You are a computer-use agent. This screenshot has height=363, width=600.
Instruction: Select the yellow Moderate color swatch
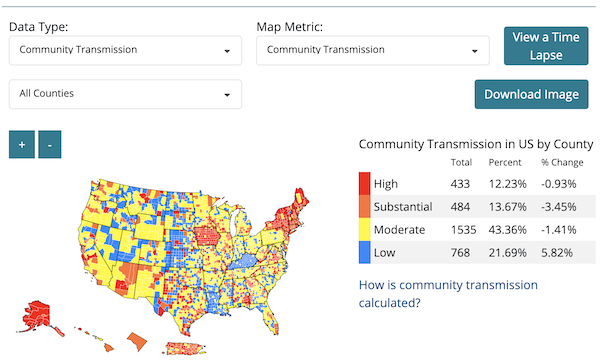click(364, 230)
